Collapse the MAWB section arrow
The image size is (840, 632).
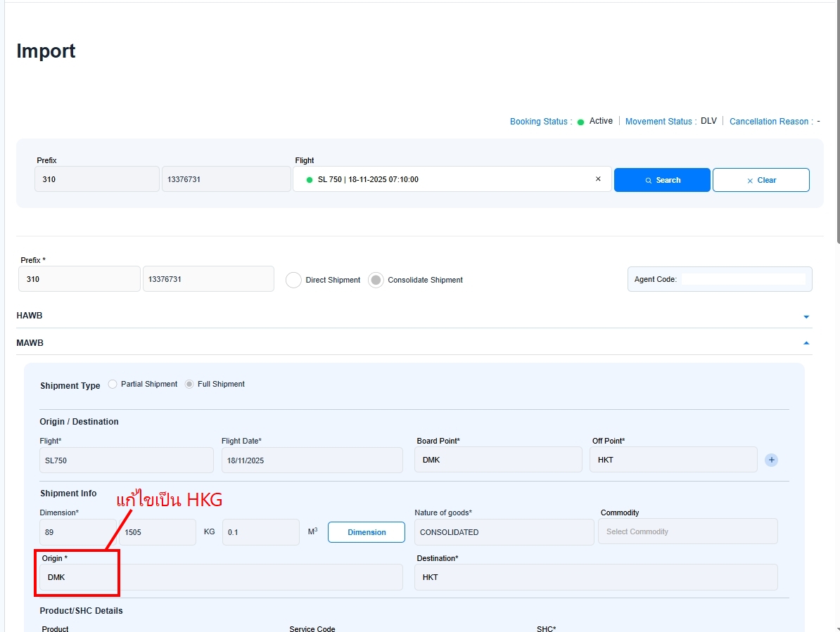pyautogui.click(x=806, y=343)
